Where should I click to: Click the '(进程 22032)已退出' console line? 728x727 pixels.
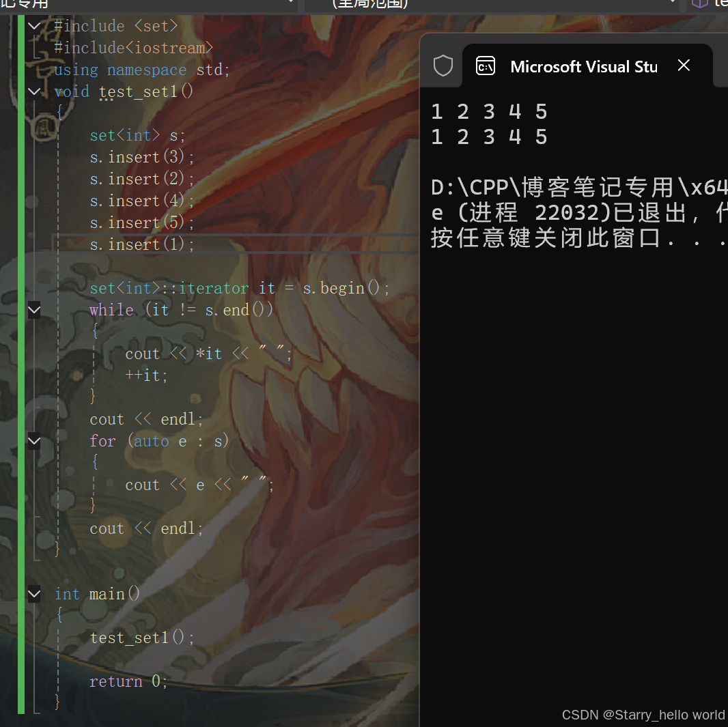[x=572, y=212]
